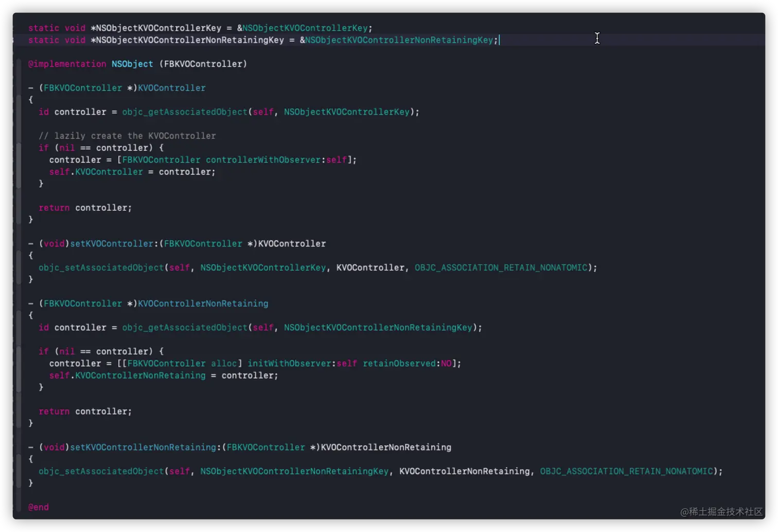Click OBJC_ASSOCIATION_RETAIN_NONATOMIC directly after the "KVOController," argument
Image resolution: width=778 pixels, height=532 pixels.
[501, 268]
